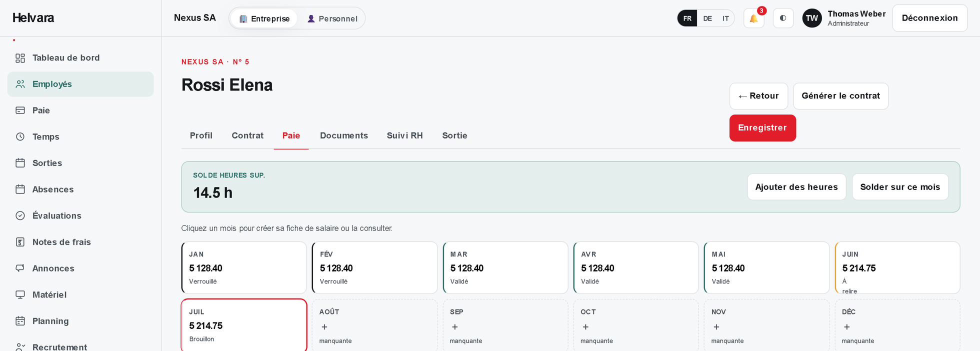The image size is (980, 351).
Task: Open the AVR validated payslip card
Action: pyautogui.click(x=636, y=267)
